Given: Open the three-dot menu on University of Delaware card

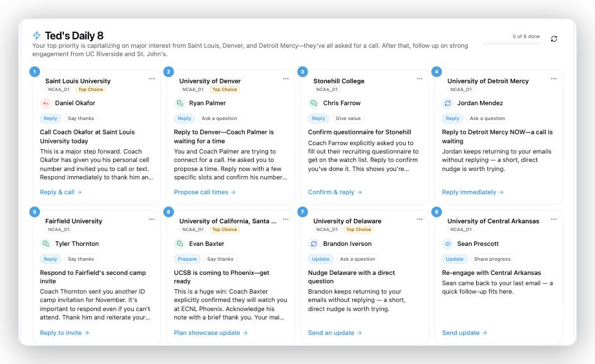Looking at the screenshot, I should point(420,219).
